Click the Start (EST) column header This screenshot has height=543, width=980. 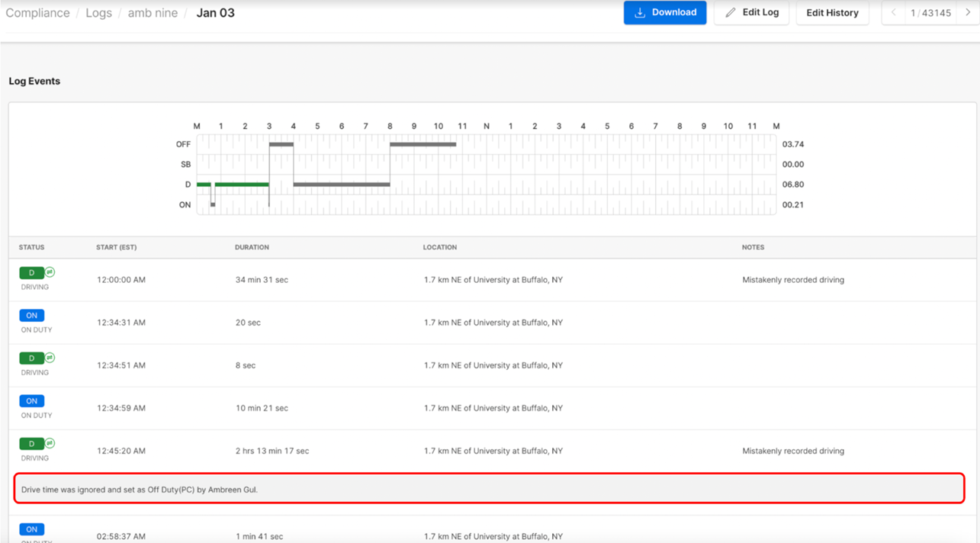point(117,248)
